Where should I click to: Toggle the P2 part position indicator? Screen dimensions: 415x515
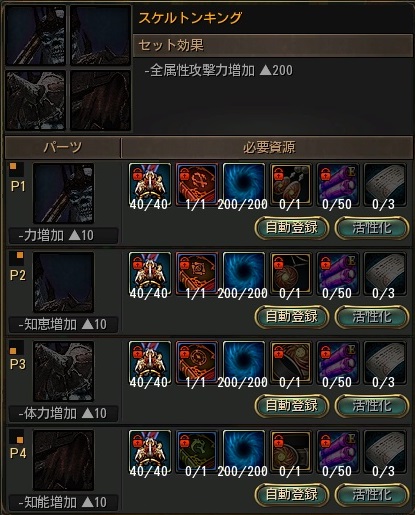click(x=16, y=258)
